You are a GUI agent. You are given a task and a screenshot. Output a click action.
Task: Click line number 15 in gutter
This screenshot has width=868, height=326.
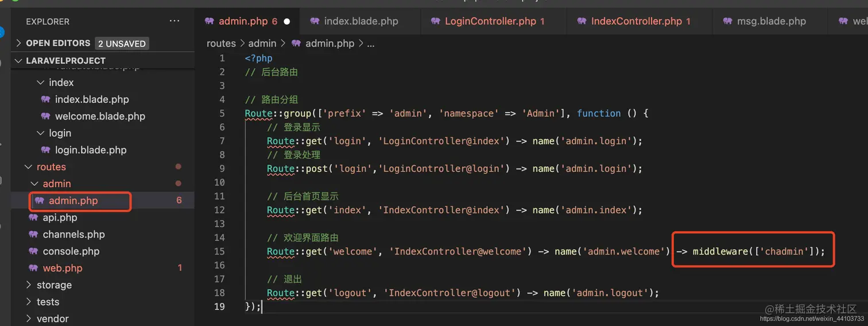click(x=219, y=251)
